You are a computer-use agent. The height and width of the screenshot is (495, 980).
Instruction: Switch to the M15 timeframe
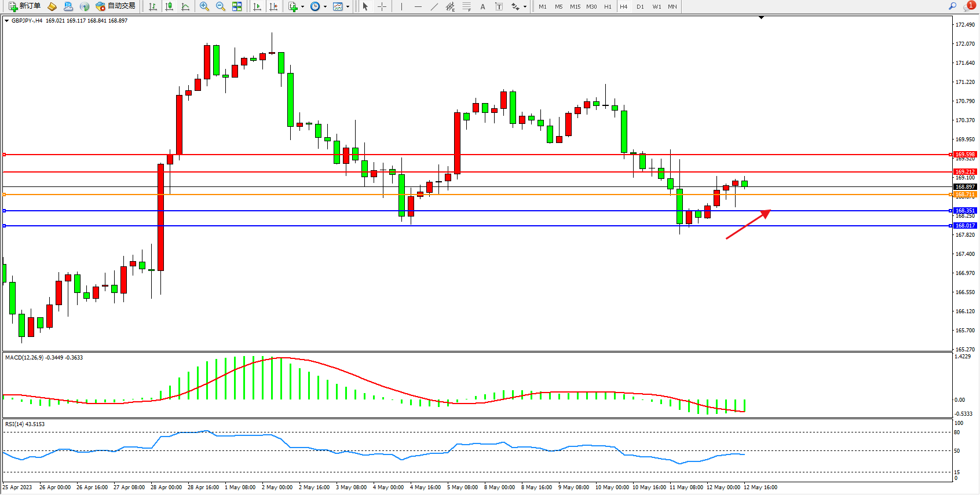575,6
